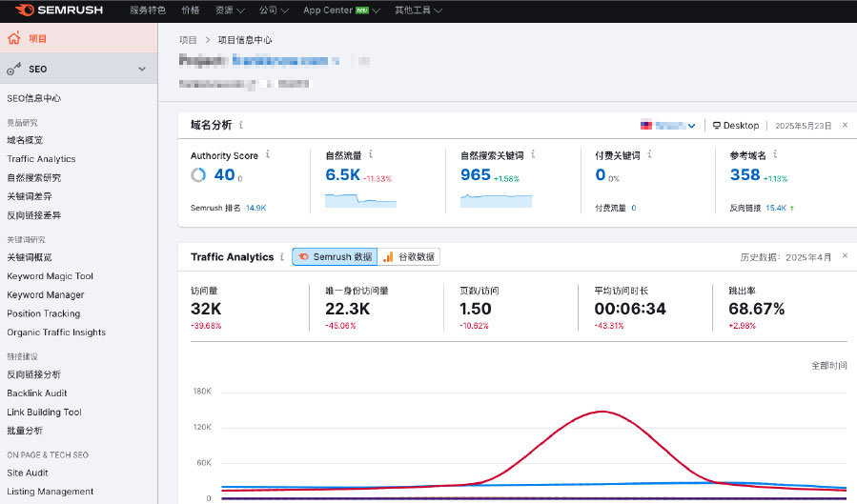Viewport: 857px width, 504px height.
Task: Open Listing Management
Action: pyautogui.click(x=51, y=492)
